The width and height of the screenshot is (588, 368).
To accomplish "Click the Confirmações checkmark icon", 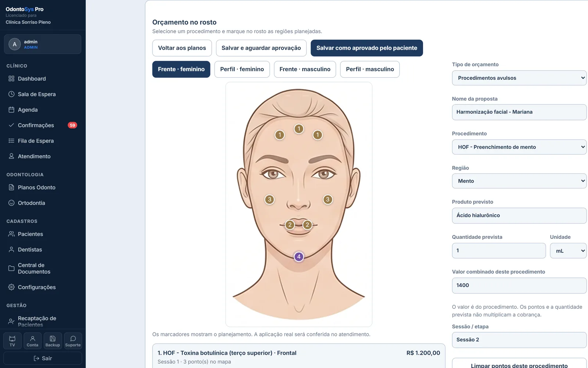I will click(11, 125).
